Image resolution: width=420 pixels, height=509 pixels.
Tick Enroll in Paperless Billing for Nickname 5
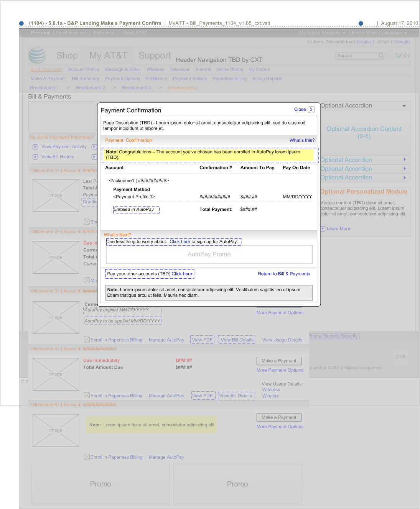[x=87, y=457]
